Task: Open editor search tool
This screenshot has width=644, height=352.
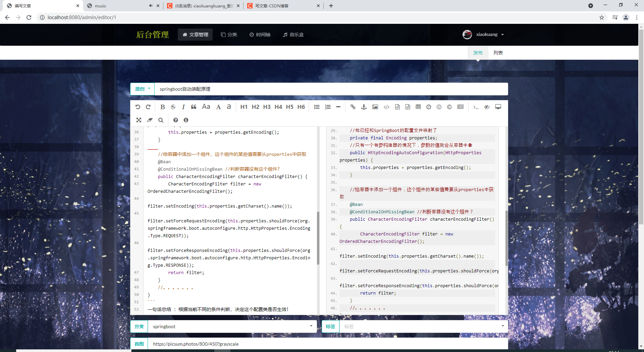Action: [x=161, y=120]
